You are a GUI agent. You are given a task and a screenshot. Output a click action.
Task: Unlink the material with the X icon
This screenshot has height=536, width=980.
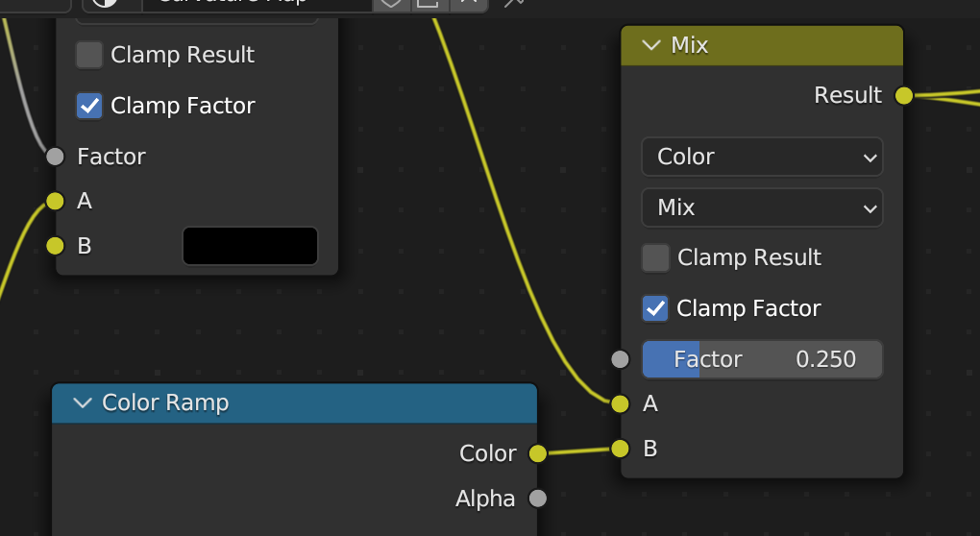point(469,2)
